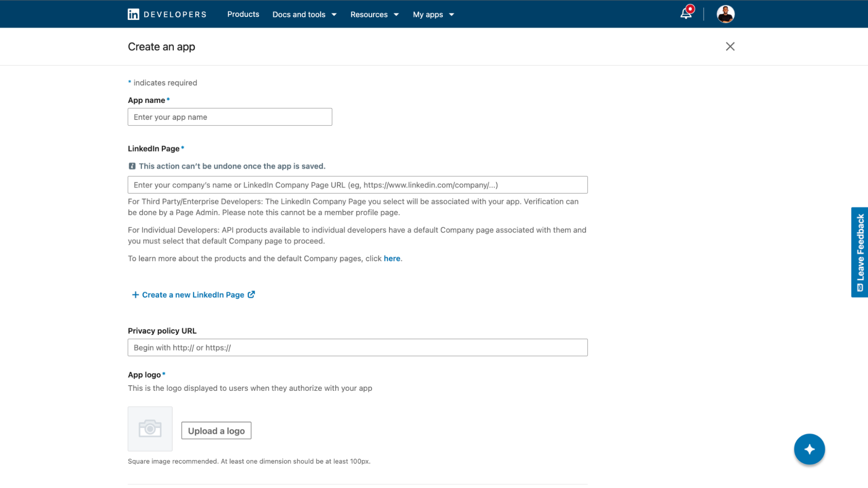The width and height of the screenshot is (868, 488).
Task: Click the info icon beside undo warning
Action: tap(132, 166)
